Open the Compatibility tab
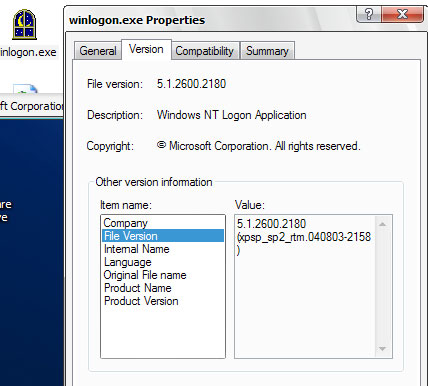Image resolution: width=428 pixels, height=386 pixels. pos(205,51)
